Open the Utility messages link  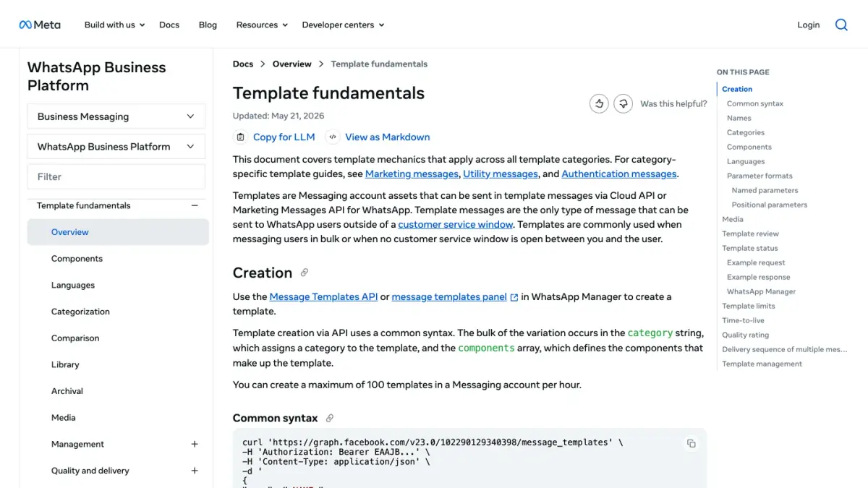501,174
